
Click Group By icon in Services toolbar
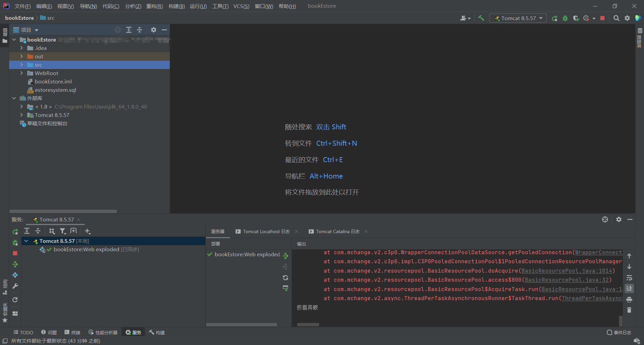(52, 231)
